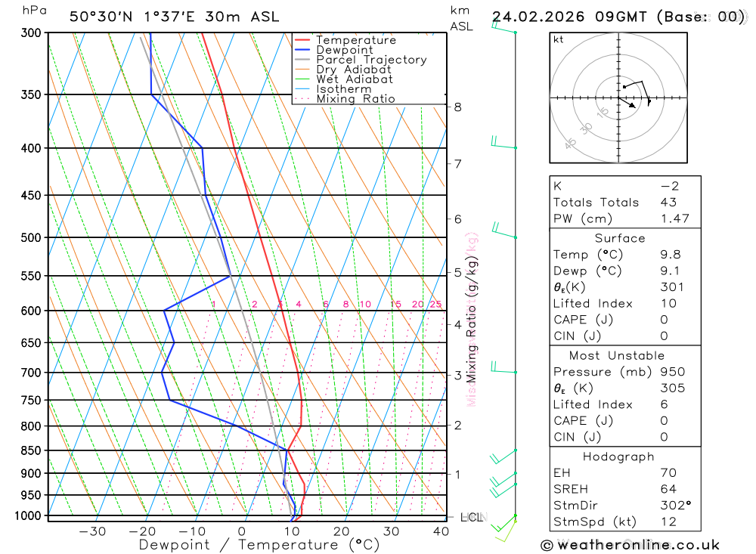
Task: Select the Wet Adiabat legend entry
Action: click(343, 79)
